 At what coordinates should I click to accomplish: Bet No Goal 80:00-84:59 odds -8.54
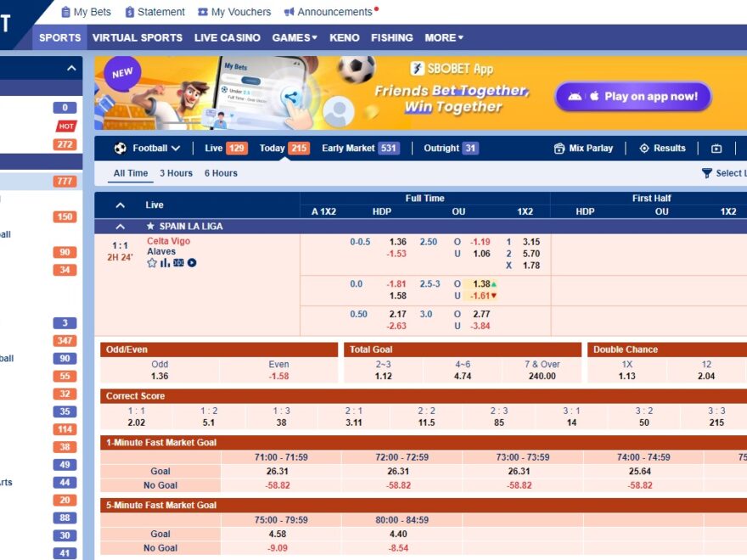click(398, 549)
